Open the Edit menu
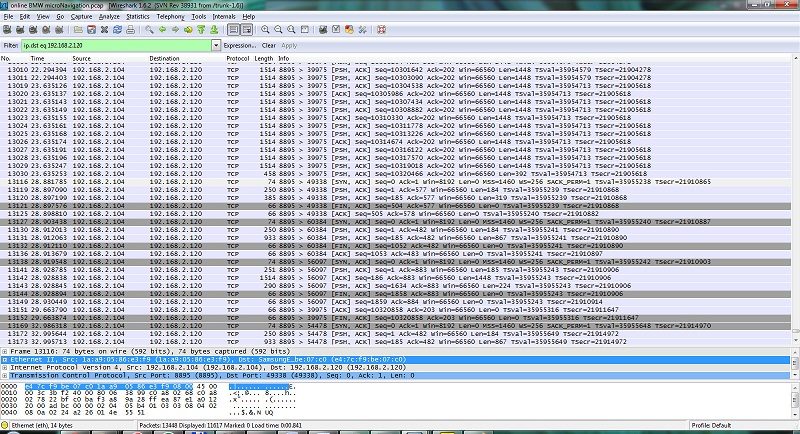This screenshot has width=800, height=434. [25, 17]
